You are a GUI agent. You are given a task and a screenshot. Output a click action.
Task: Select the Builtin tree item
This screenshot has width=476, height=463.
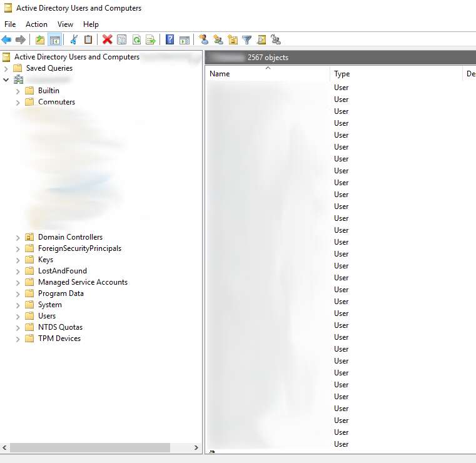pos(49,91)
